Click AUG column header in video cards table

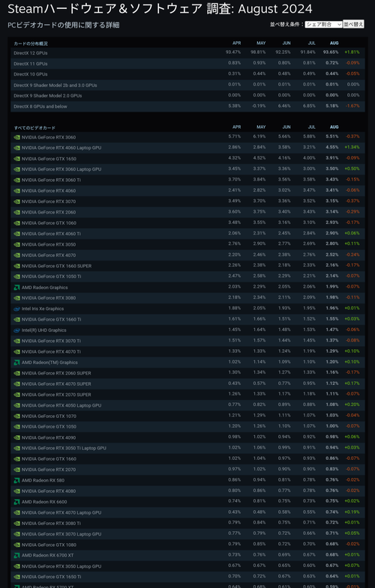(x=334, y=127)
